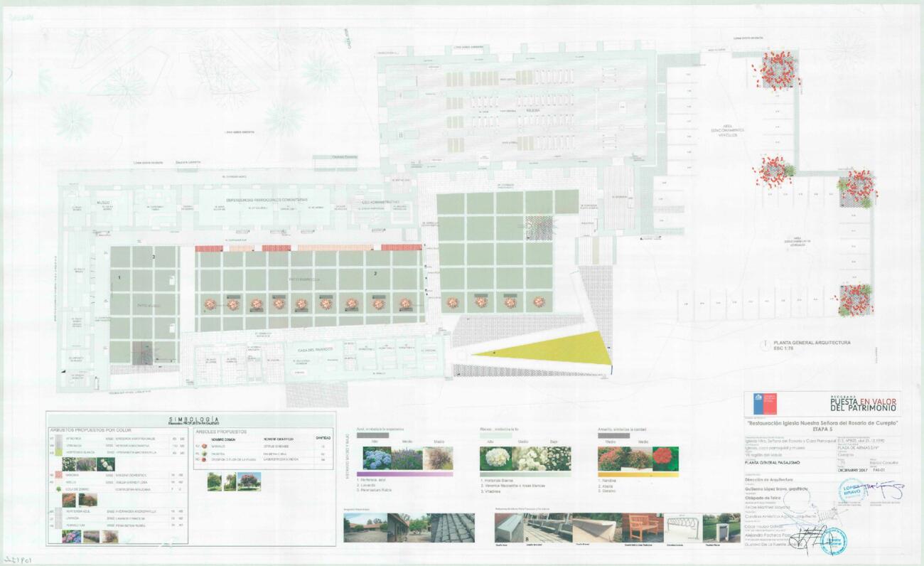Click the Cola de Zorro green plant symbol

click(x=58, y=489)
